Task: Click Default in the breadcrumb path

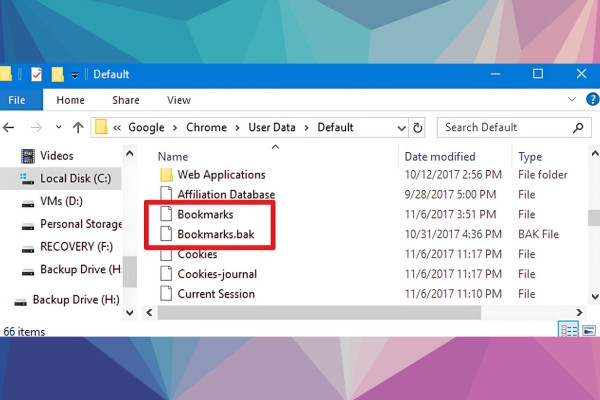Action: [335, 127]
